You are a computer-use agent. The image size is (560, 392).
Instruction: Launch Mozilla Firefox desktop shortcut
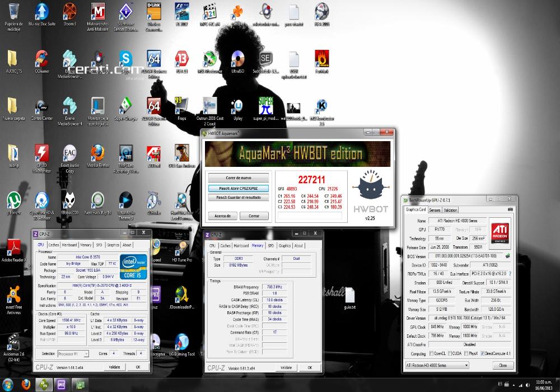[x=97, y=156]
